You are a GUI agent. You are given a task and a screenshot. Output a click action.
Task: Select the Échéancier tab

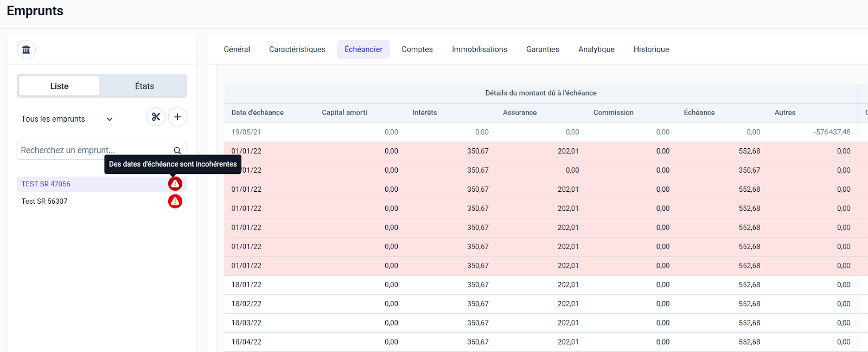click(363, 49)
